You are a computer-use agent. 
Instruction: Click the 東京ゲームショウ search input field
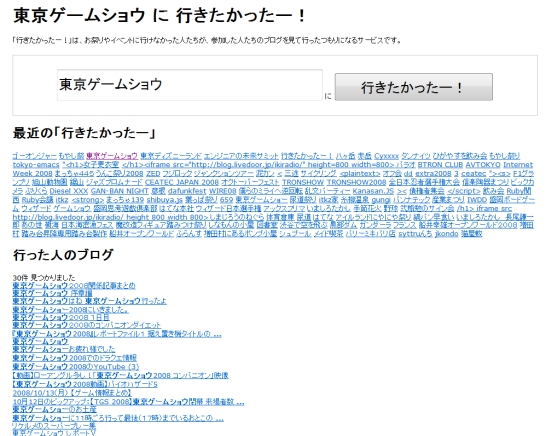pyautogui.click(x=190, y=85)
